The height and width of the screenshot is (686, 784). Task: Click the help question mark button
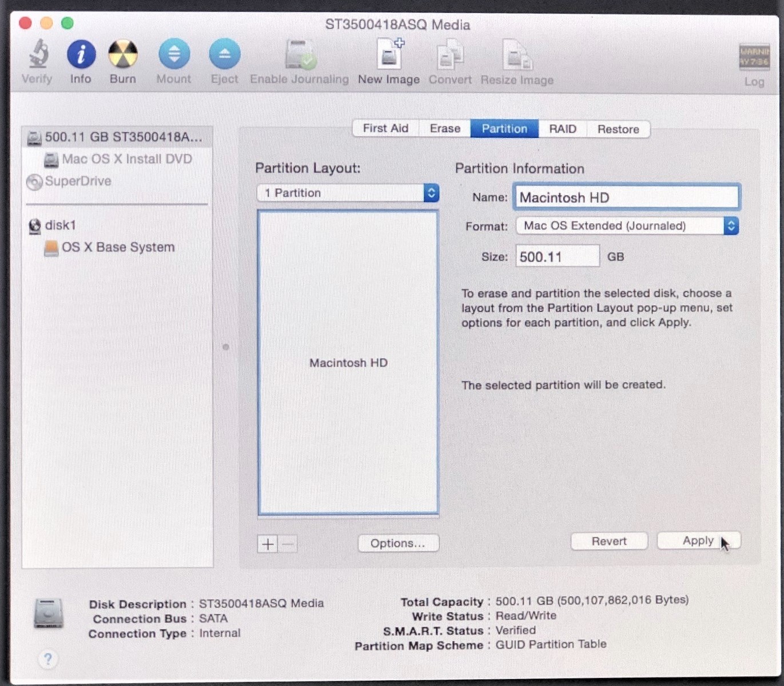tap(48, 659)
